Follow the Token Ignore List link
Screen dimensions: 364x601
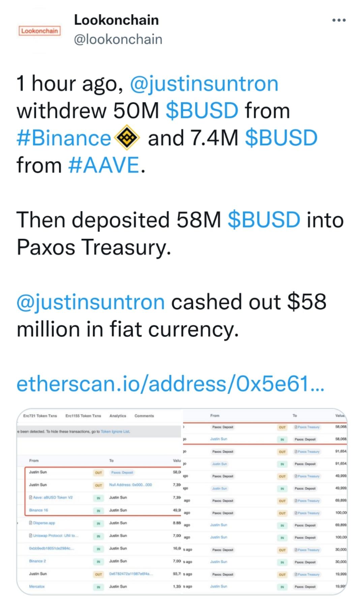click(x=115, y=431)
